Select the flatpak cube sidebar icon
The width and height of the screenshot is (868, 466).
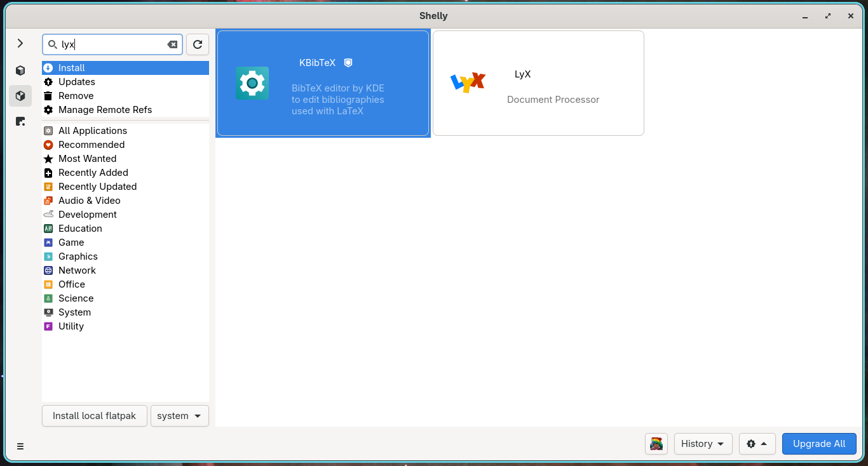(20, 96)
